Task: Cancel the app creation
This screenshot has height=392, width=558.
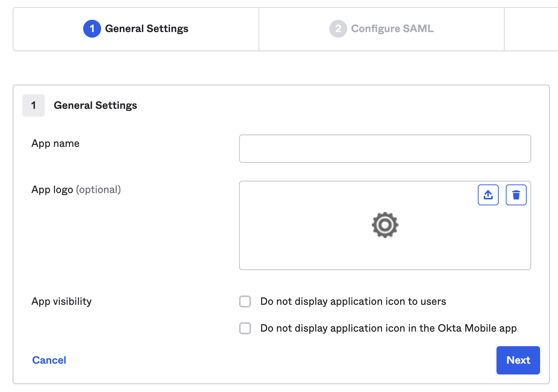Action: [x=49, y=360]
